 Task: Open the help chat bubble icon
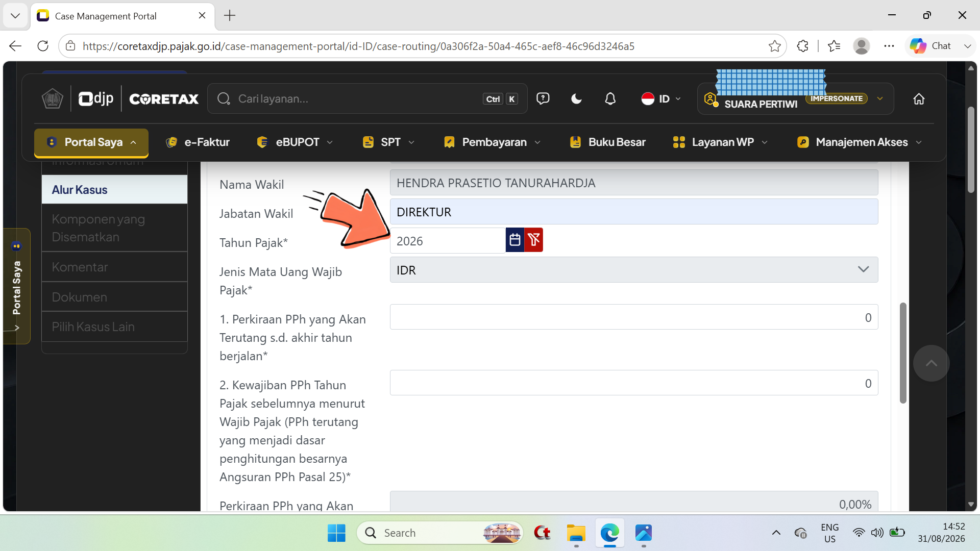click(543, 98)
